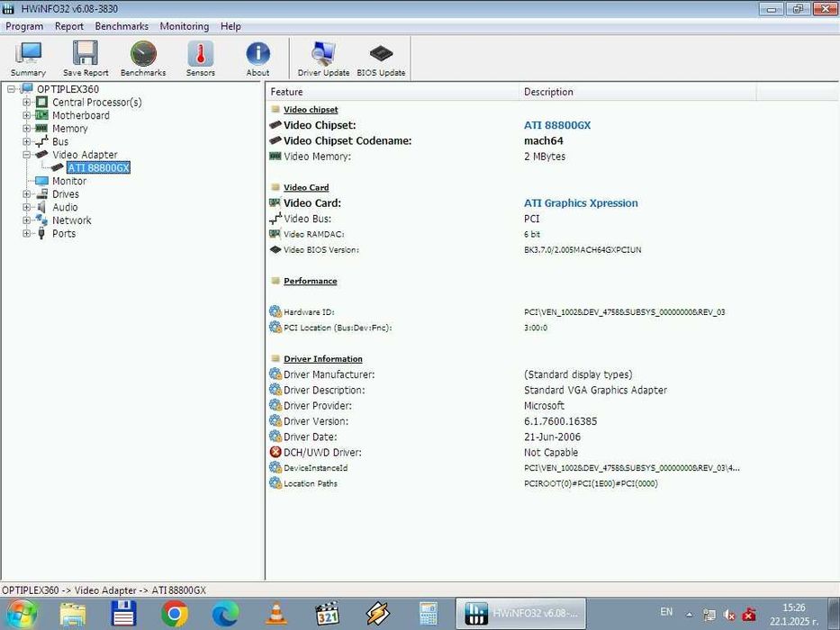Select the OPTIPLEX360 root item
The image size is (840, 630).
coord(68,89)
